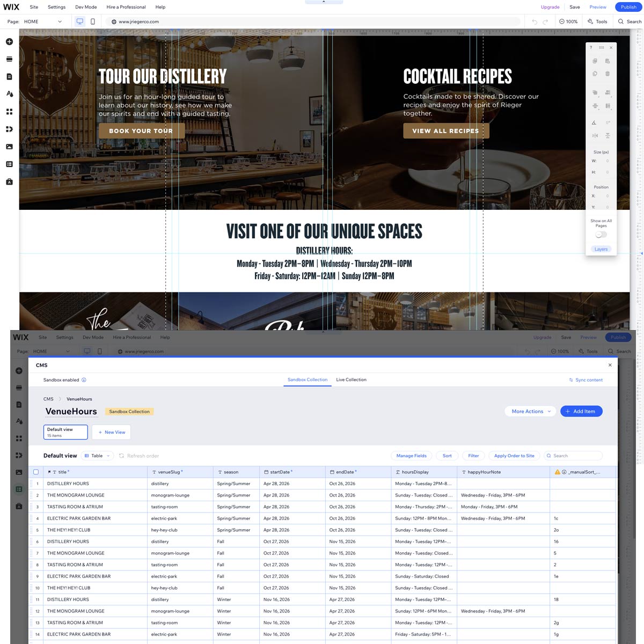This screenshot has height=644, width=644.
Task: Select Sandbox Collection tab
Action: click(308, 380)
